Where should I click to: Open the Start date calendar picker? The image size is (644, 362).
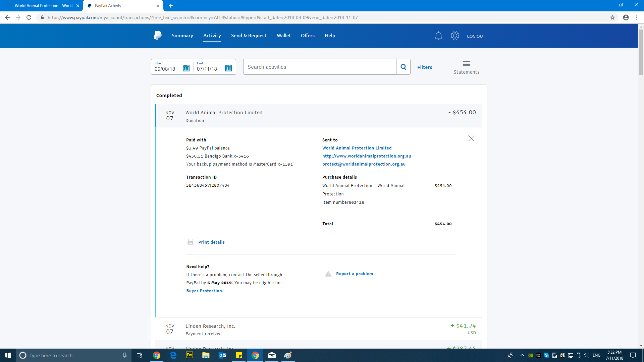coord(186,68)
